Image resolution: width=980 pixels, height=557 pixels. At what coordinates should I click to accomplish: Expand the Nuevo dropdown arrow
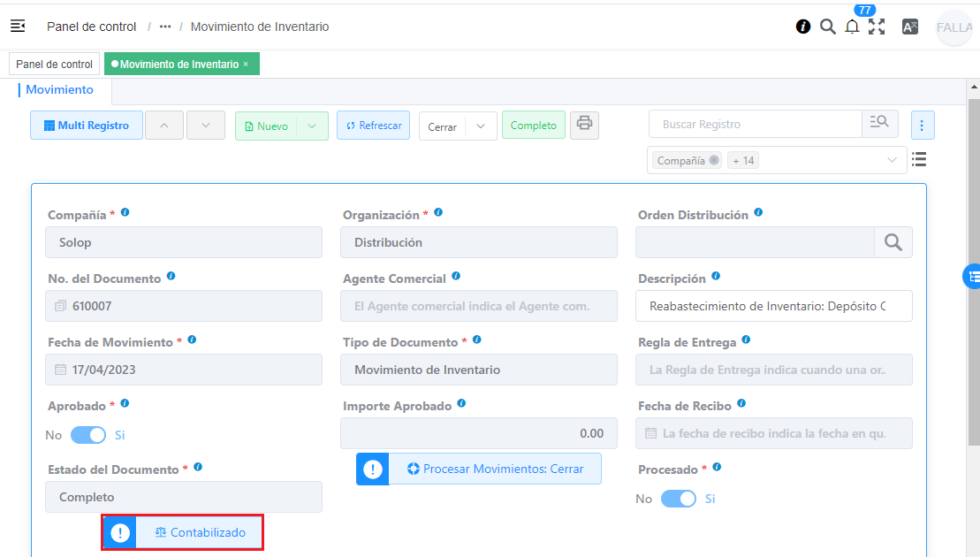312,126
